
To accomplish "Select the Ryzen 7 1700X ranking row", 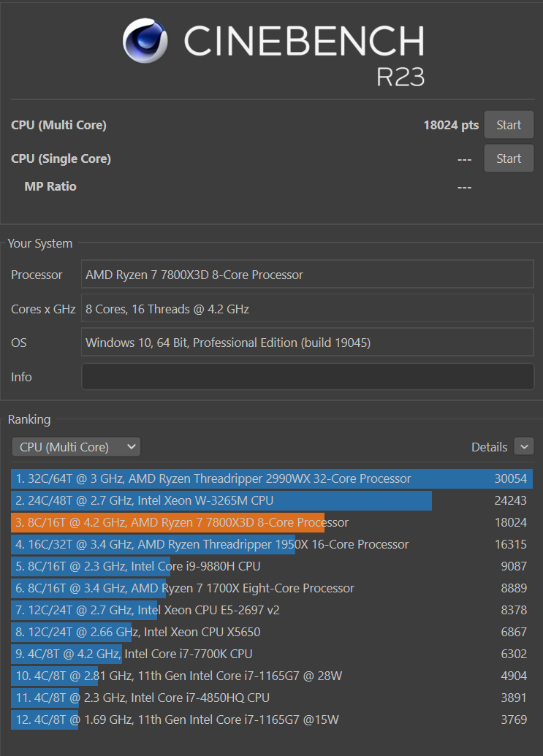I will pyautogui.click(x=272, y=588).
